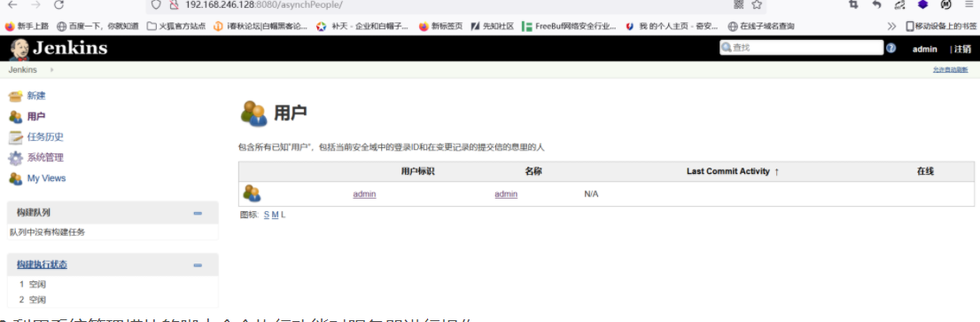Viewport: 980px width, 322px height.
Task: Open the 我的个人主页 bookmark
Action: point(672,27)
